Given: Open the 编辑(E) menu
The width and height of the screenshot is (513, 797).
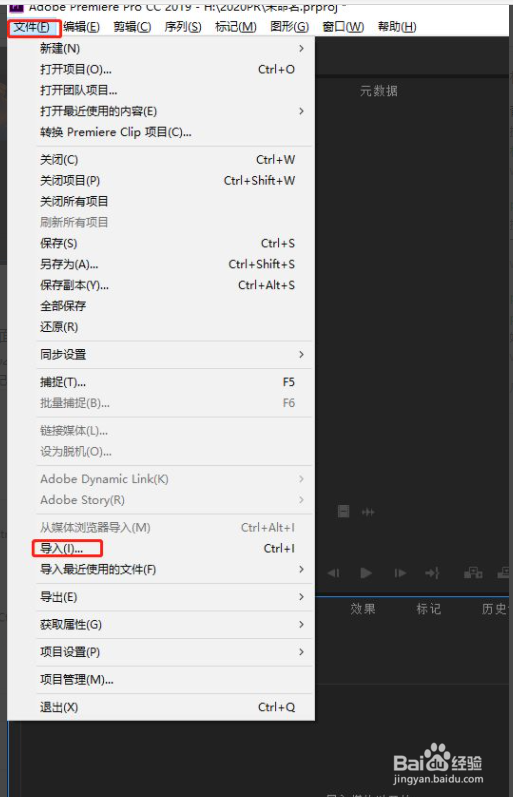Looking at the screenshot, I should tap(81, 26).
